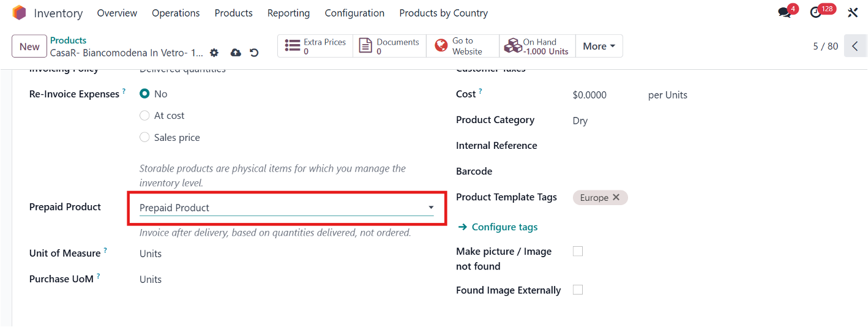Image resolution: width=868 pixels, height=327 pixels.
Task: Open Configure tags link
Action: (498, 227)
